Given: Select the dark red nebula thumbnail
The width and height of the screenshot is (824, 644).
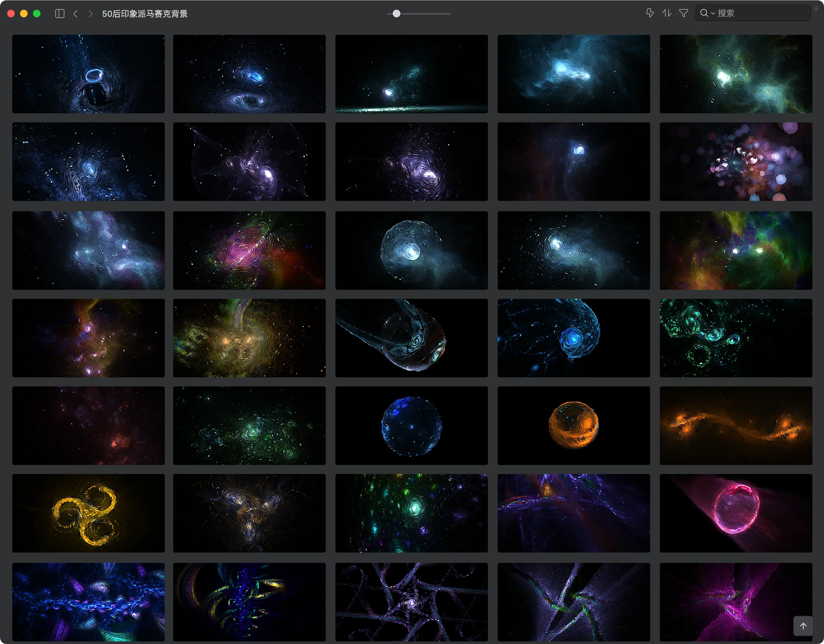Looking at the screenshot, I should pos(88,425).
